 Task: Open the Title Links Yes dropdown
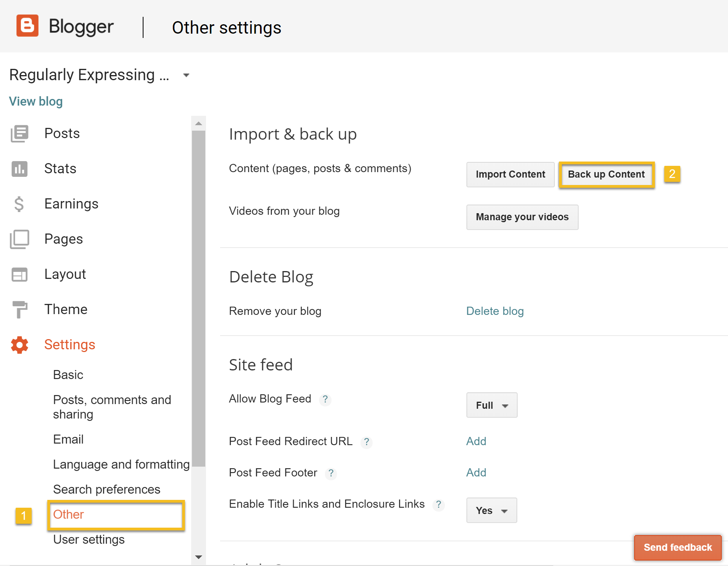click(491, 510)
